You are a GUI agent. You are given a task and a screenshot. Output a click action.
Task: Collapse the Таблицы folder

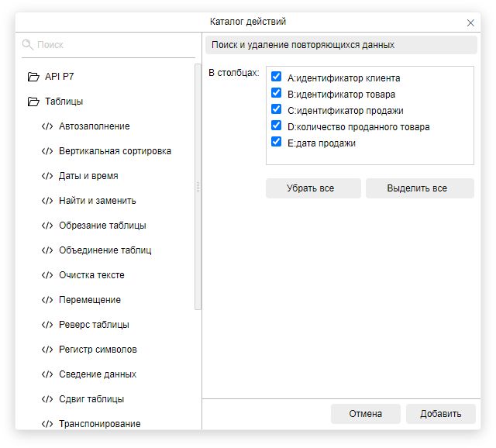coord(33,102)
